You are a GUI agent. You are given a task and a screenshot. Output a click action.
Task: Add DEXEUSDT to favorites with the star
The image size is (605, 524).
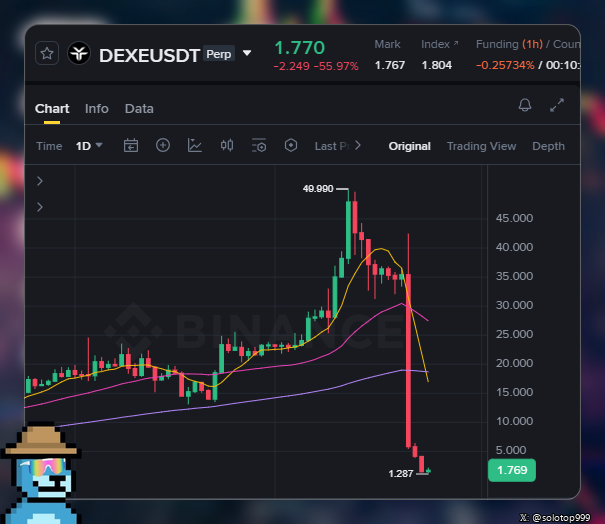click(47, 53)
